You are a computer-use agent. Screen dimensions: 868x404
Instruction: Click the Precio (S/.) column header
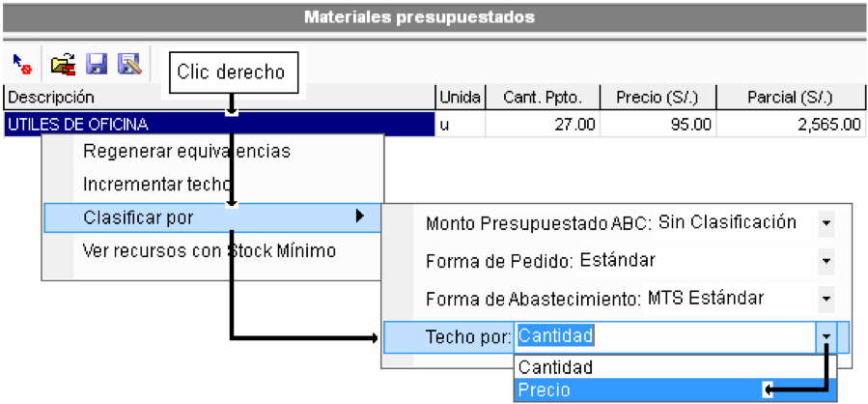pos(658,98)
